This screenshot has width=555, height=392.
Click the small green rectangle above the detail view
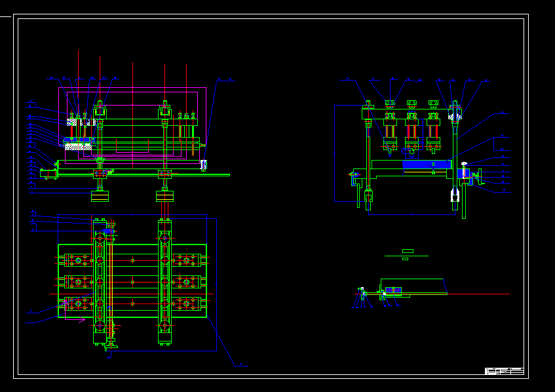click(x=408, y=251)
